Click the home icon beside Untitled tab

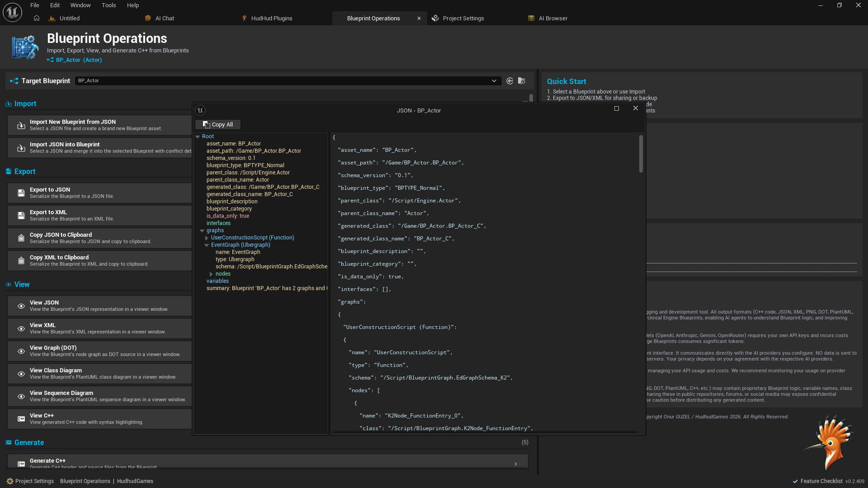[x=37, y=18]
